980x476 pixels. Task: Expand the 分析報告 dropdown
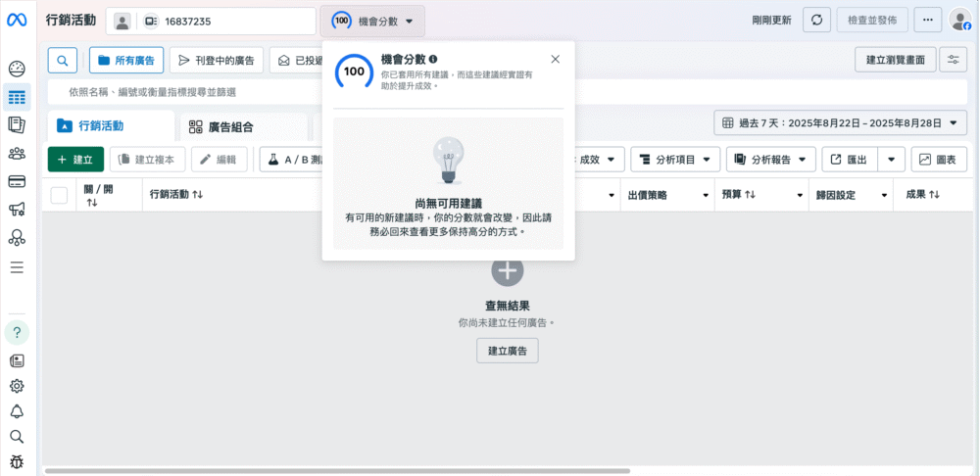[770, 160]
